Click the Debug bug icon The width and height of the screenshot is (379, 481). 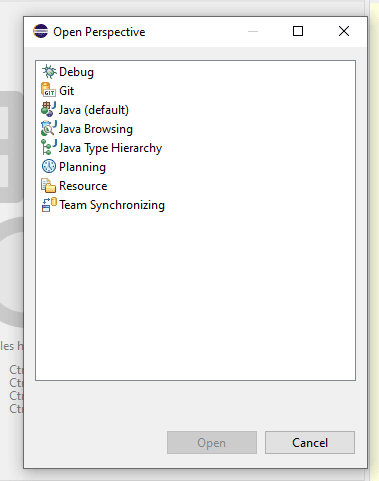coord(49,72)
